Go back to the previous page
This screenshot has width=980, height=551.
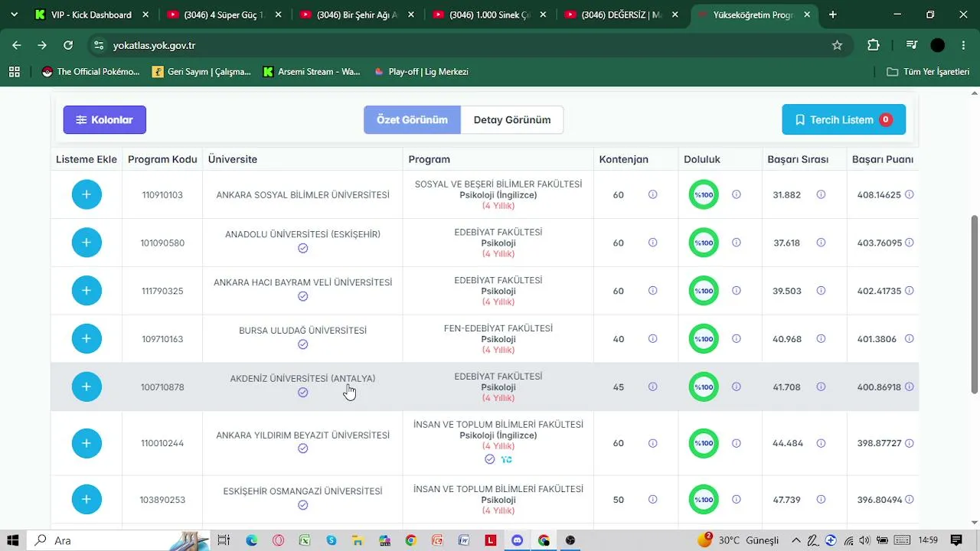point(17,45)
